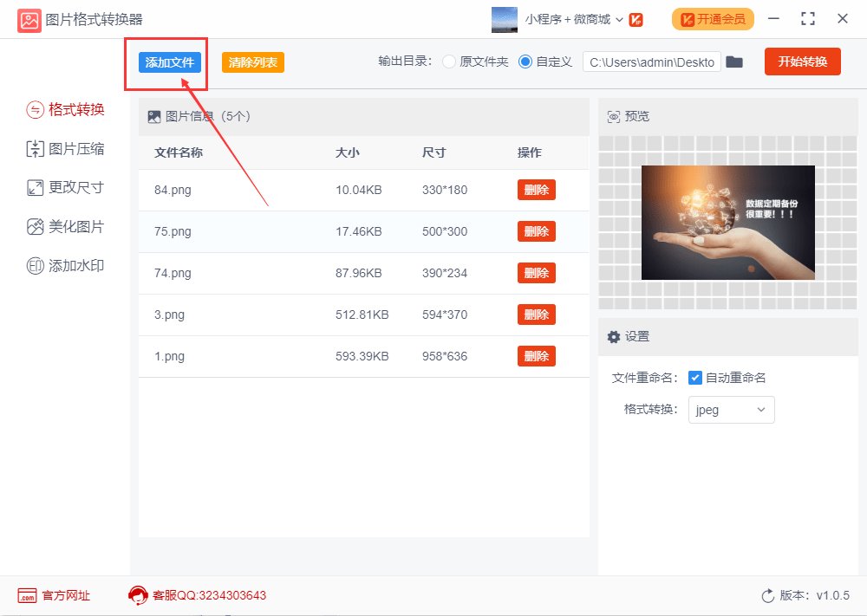This screenshot has height=616, width=867.
Task: Click the 设置 gear icon in settings panel
Action: click(615, 336)
